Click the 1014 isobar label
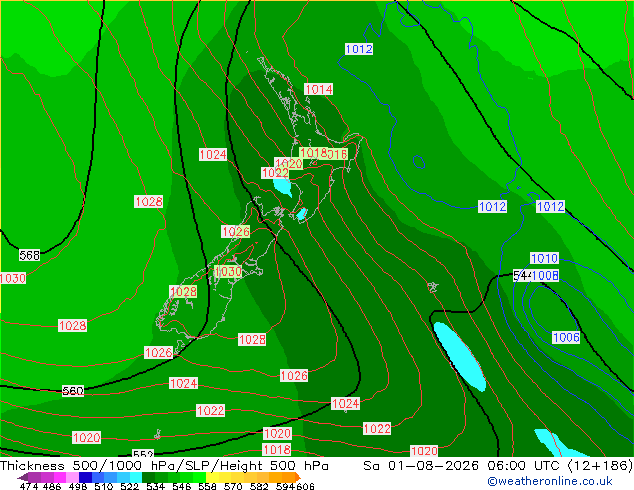This screenshot has height=490, width=634. pyautogui.click(x=319, y=89)
